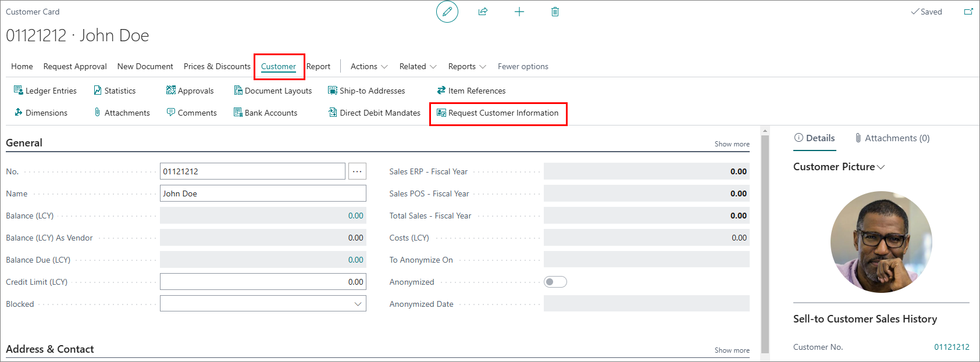Open page in new window icon

pyautogui.click(x=968, y=12)
